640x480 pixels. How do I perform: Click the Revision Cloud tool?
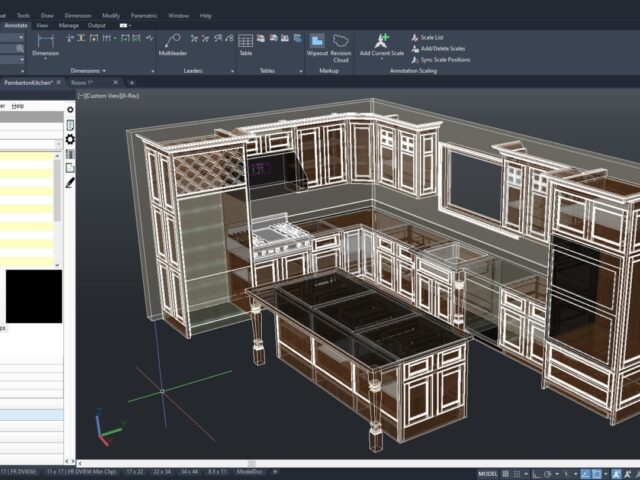coord(341,44)
